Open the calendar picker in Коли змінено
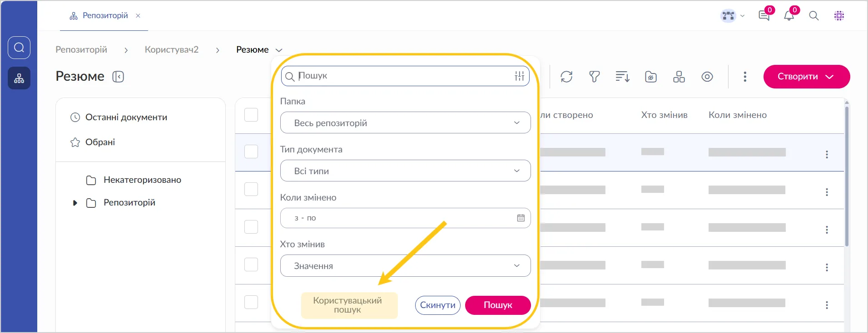Image resolution: width=868 pixels, height=333 pixels. click(x=521, y=218)
